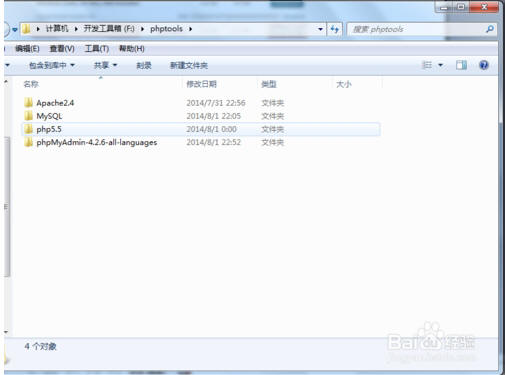Open the Apache2.4 folder icon
Screen dimensions: 505x375
click(x=29, y=103)
